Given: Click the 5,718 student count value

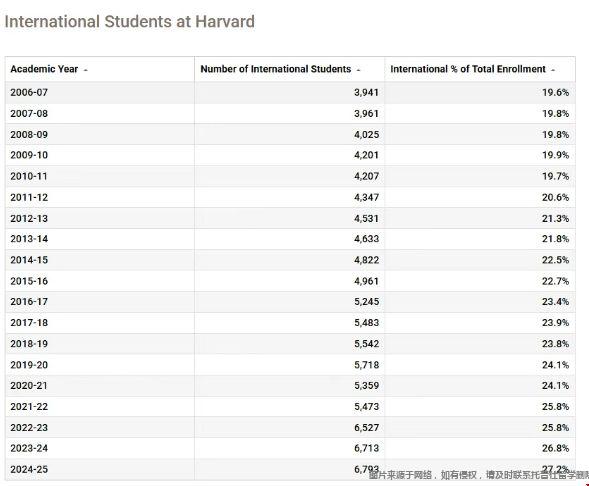Looking at the screenshot, I should point(366,365).
